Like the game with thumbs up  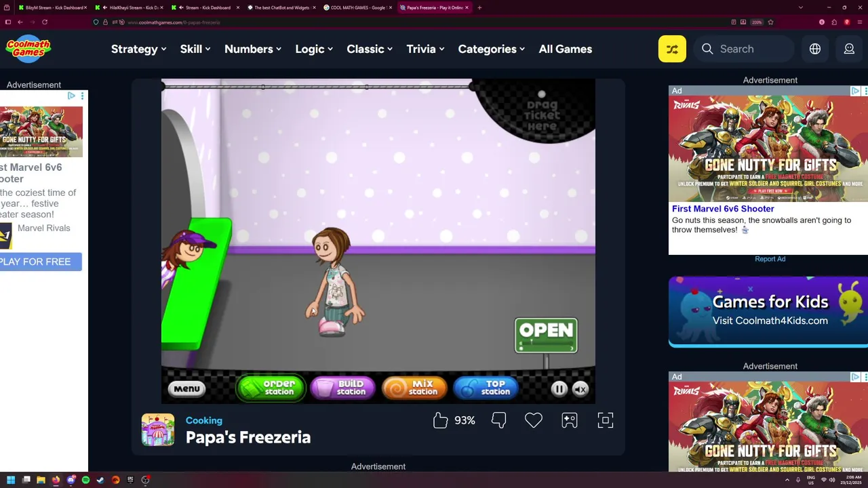click(x=441, y=420)
